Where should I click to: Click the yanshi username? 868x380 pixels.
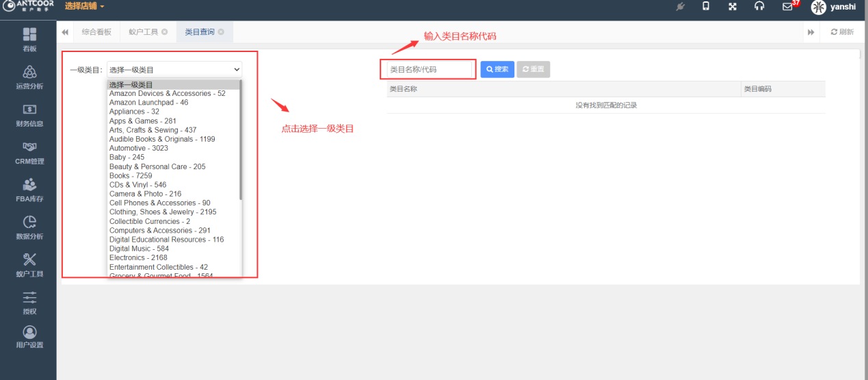point(843,8)
